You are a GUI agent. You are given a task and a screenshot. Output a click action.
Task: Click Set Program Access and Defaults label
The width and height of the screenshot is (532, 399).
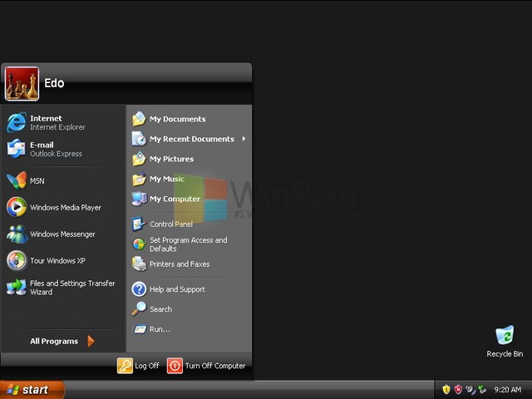pos(189,244)
